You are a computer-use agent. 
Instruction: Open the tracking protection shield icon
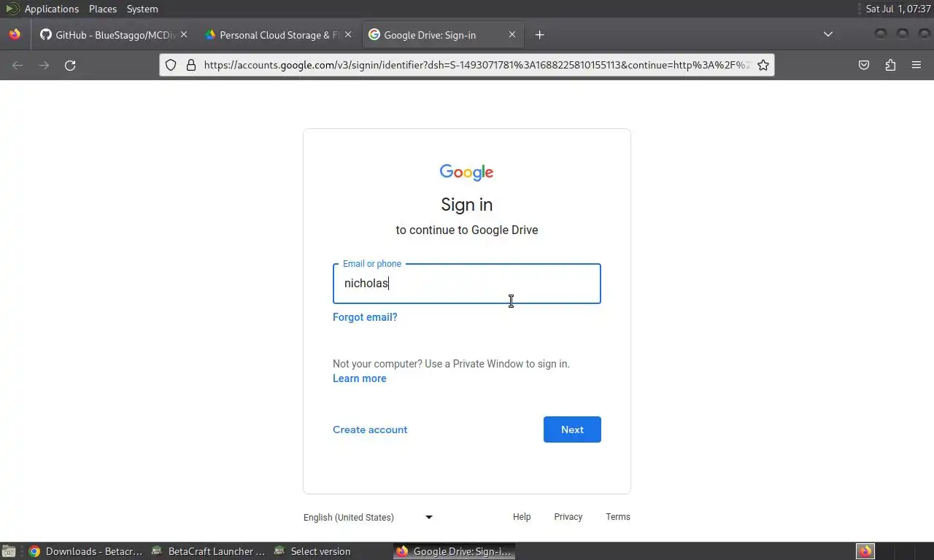[x=171, y=65]
